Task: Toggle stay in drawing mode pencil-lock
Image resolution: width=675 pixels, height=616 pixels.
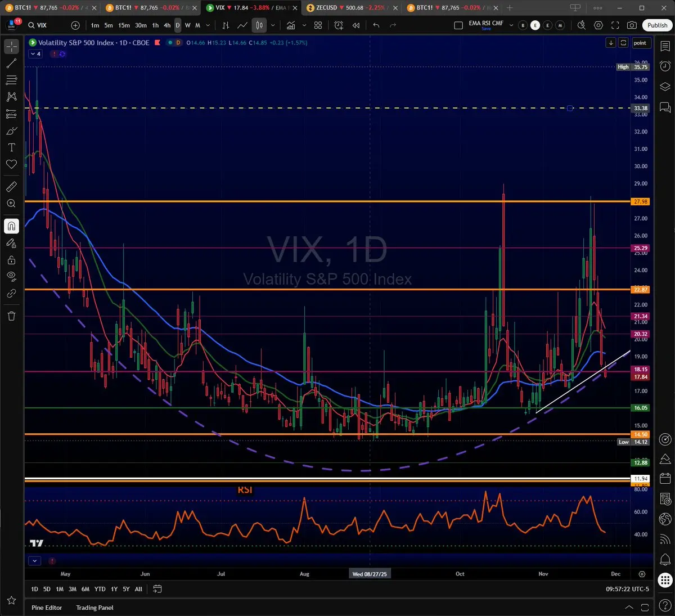Action: (11, 243)
